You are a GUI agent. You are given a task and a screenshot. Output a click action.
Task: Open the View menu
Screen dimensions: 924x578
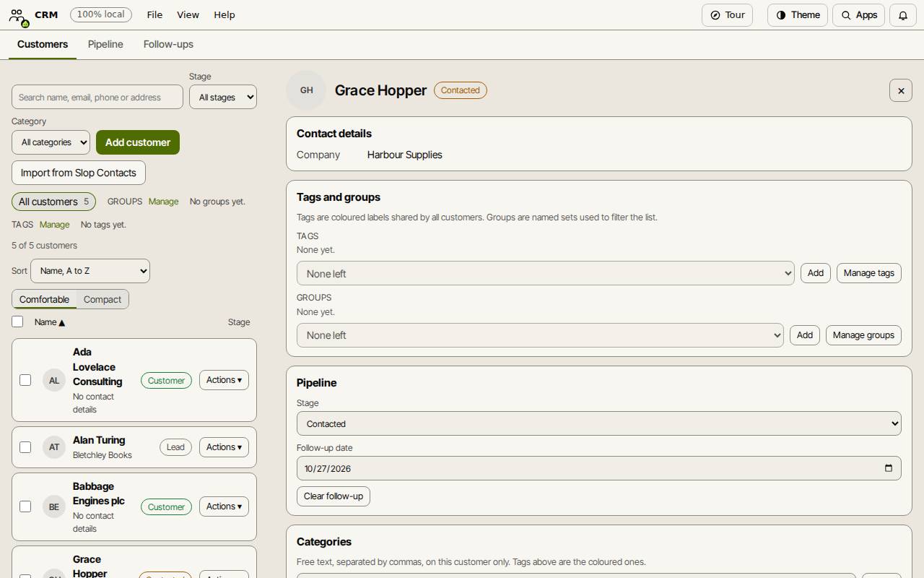point(188,15)
